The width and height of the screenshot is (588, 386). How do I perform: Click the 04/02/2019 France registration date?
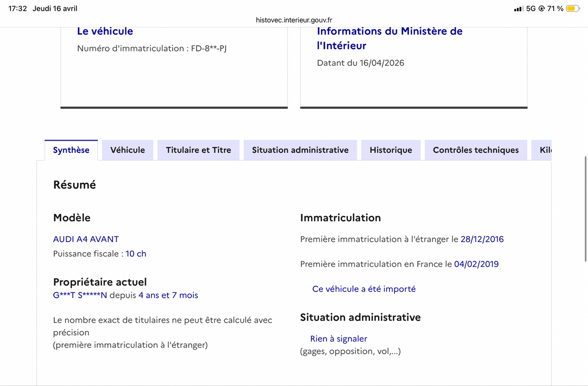pyautogui.click(x=476, y=264)
